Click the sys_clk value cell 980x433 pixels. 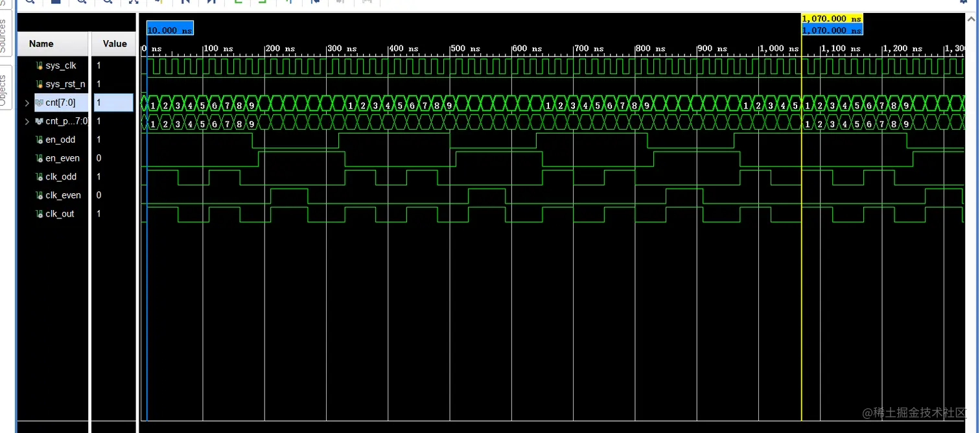pyautogui.click(x=114, y=65)
